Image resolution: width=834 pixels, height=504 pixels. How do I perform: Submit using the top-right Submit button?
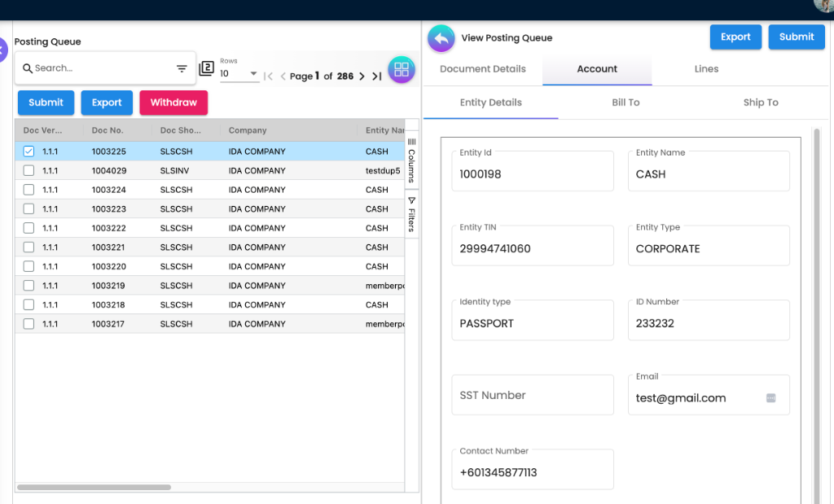796,37
